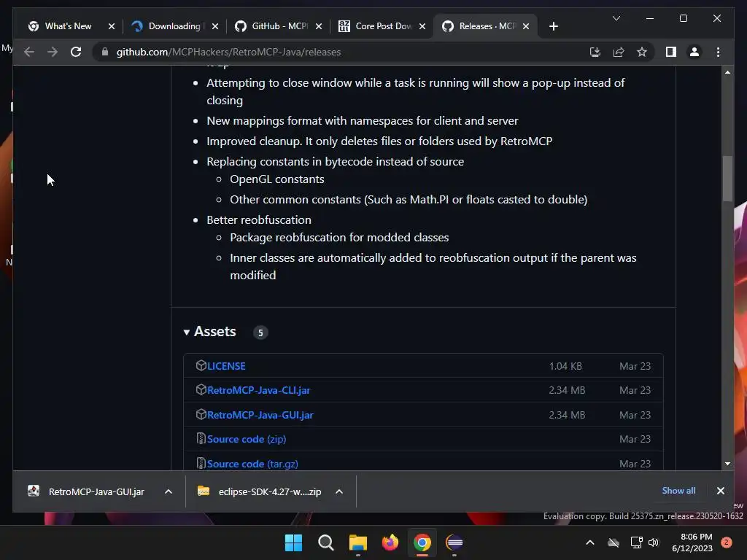The height and width of the screenshot is (560, 747).
Task: View site information lock icon
Action: click(105, 52)
